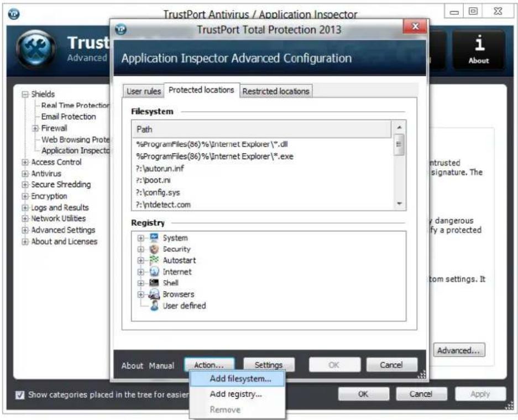Click OK in the Advanced Configuration dialog

(334, 365)
